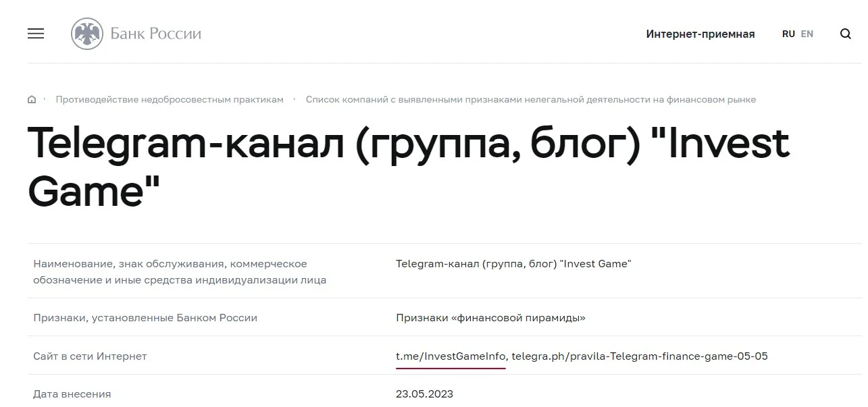This screenshot has width=868, height=407.
Task: Click the value Признаки «финансовой пирамиды»
Action: (x=490, y=318)
